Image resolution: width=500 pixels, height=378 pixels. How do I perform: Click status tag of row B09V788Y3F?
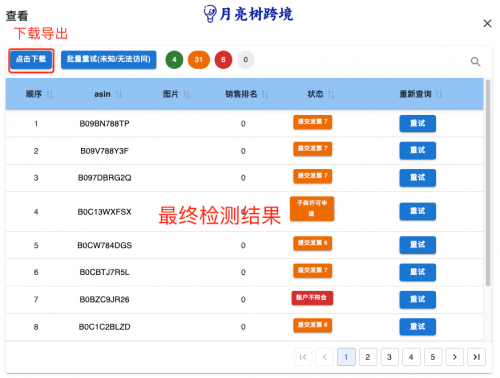coord(313,149)
